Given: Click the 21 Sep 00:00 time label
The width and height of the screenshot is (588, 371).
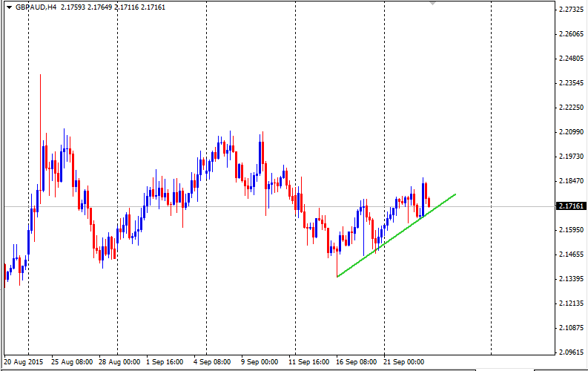Looking at the screenshot, I should [404, 362].
